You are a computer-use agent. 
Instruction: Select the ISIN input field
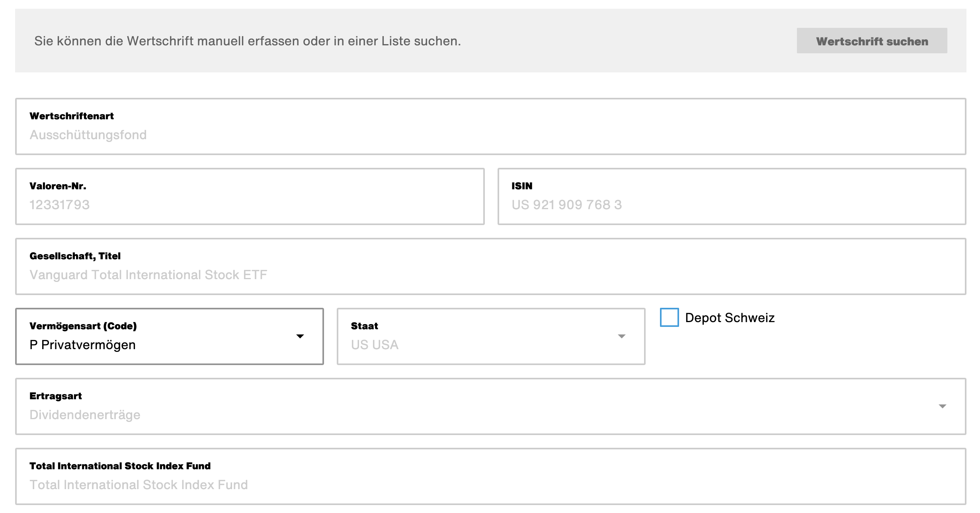[x=732, y=196]
